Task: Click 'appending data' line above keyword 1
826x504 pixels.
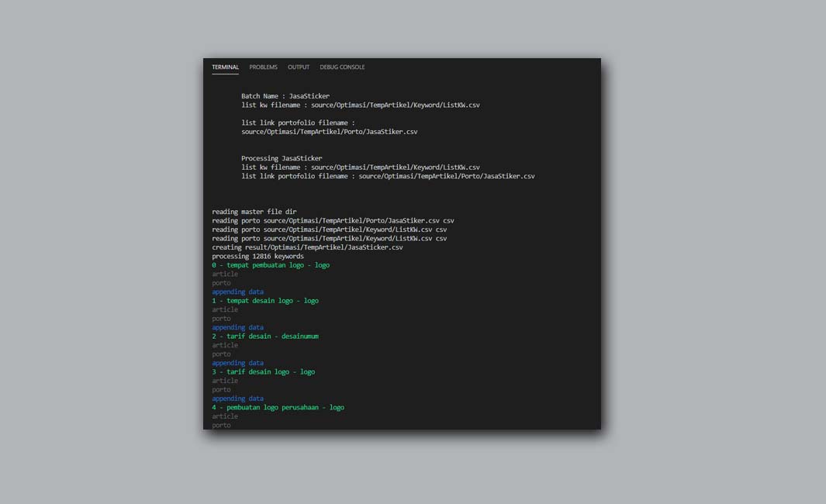Action: tap(237, 292)
